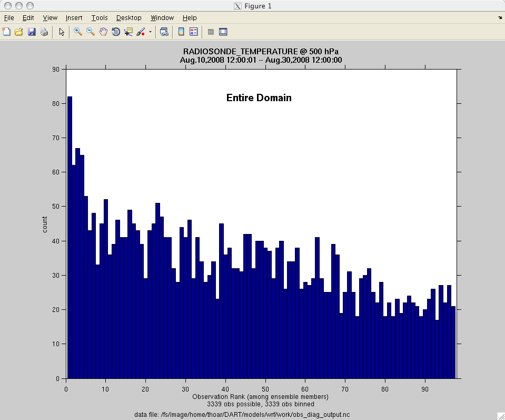The width and height of the screenshot is (505, 420).
Task: Open the File menu
Action: pyautogui.click(x=9, y=18)
